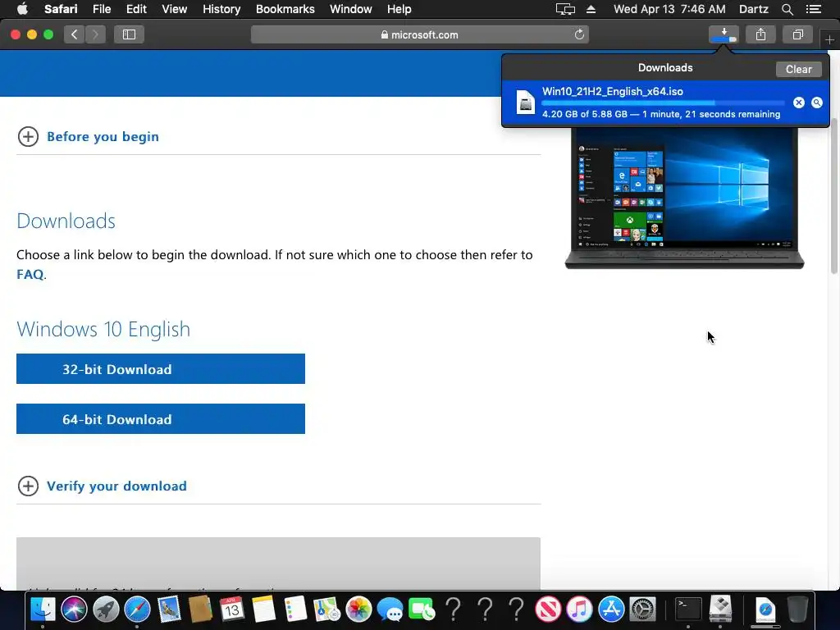Click the microsoft.com address bar
840x630 pixels.
point(420,34)
